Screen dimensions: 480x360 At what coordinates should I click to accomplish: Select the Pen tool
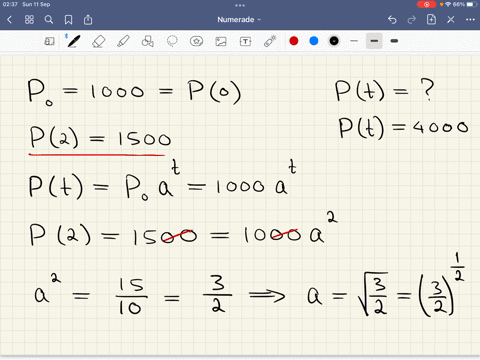pyautogui.click(x=73, y=41)
